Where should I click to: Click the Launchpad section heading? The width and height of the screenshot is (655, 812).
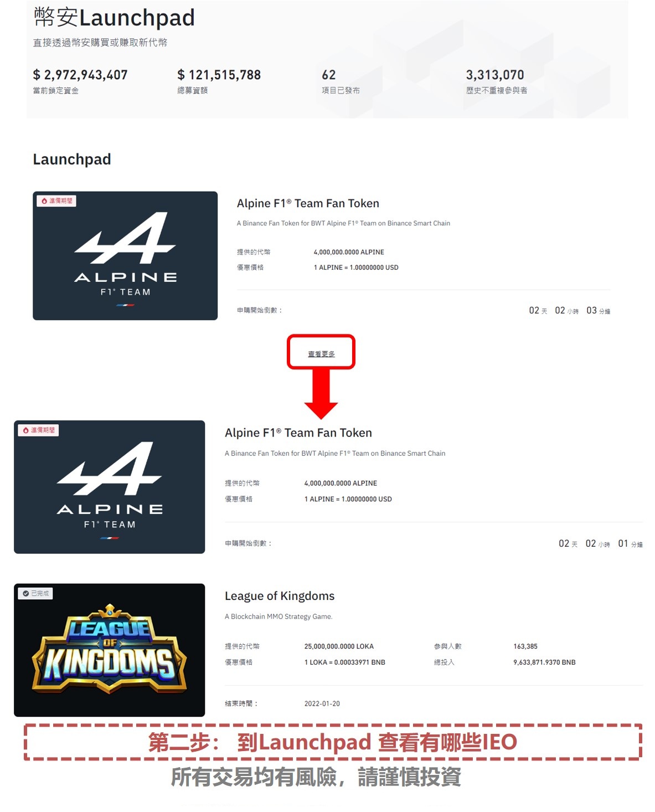[x=72, y=160]
